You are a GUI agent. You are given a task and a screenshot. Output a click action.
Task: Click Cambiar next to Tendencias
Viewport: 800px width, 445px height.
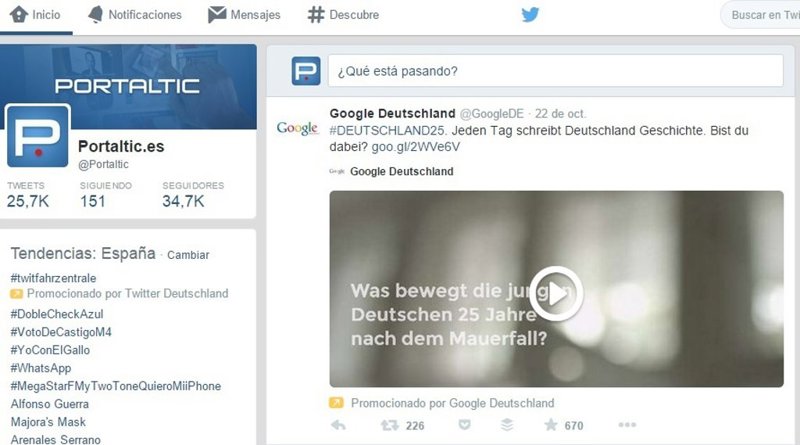point(188,255)
